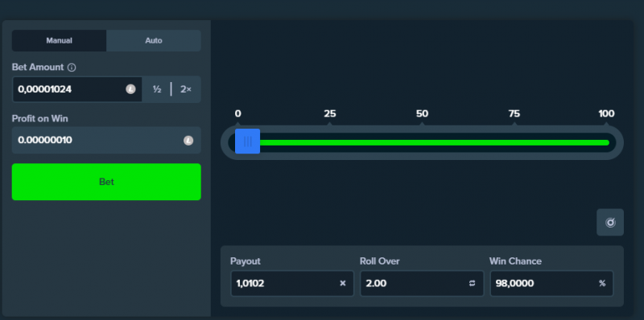Focus the Bet Amount input field

click(x=77, y=89)
